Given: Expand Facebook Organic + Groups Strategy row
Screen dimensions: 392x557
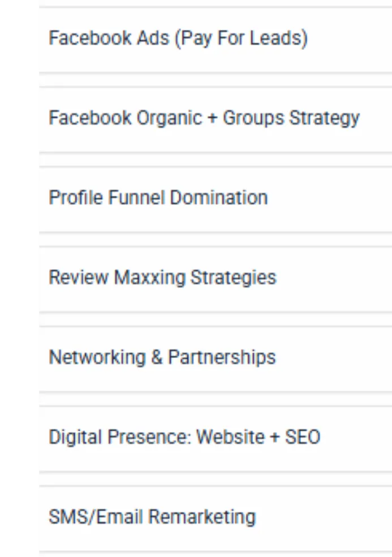Looking at the screenshot, I should (x=216, y=119).
